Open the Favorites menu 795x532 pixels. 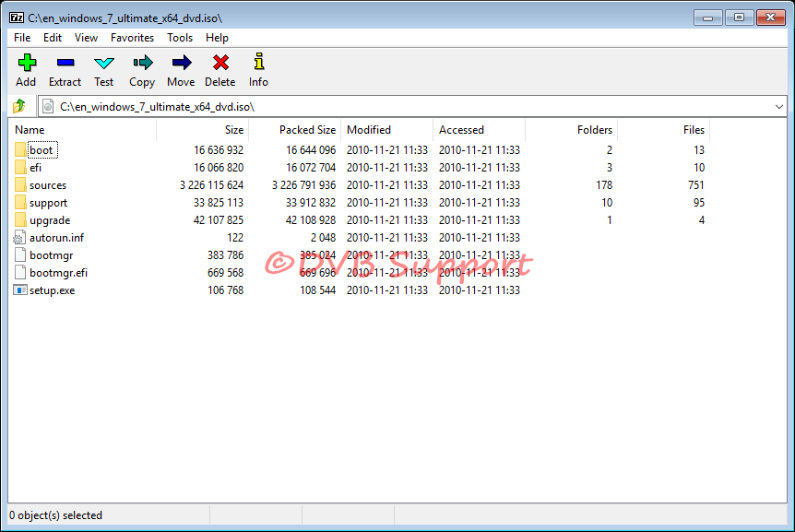(132, 38)
